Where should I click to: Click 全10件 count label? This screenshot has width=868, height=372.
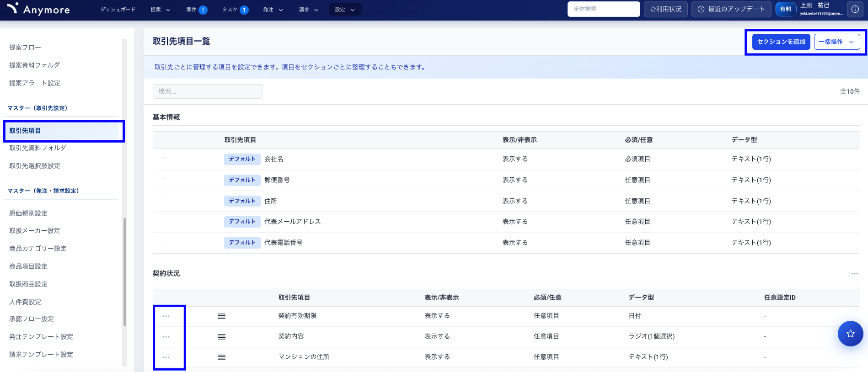tap(850, 91)
